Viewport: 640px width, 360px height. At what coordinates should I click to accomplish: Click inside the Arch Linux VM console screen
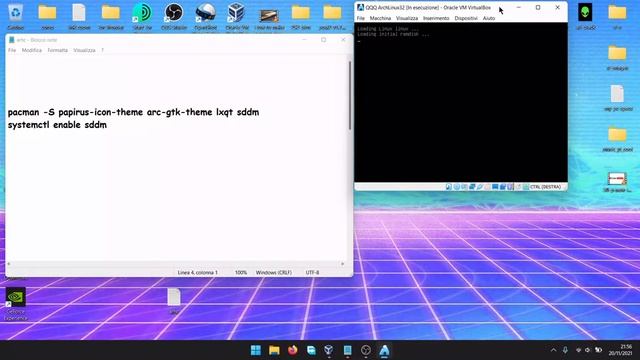461,102
